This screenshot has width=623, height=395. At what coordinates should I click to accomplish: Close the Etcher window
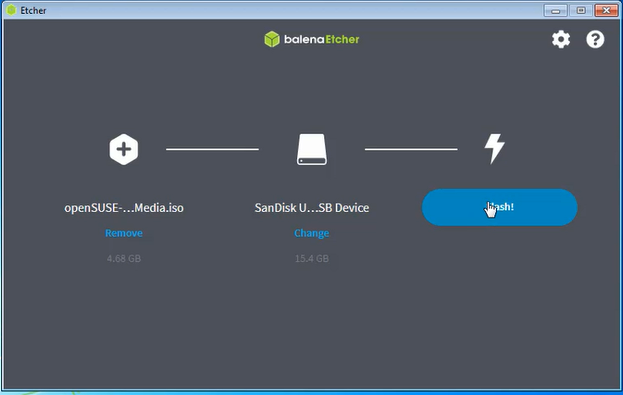(606, 10)
